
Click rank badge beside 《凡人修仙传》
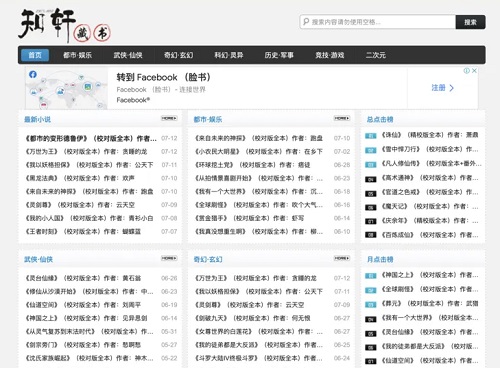[x=370, y=165]
